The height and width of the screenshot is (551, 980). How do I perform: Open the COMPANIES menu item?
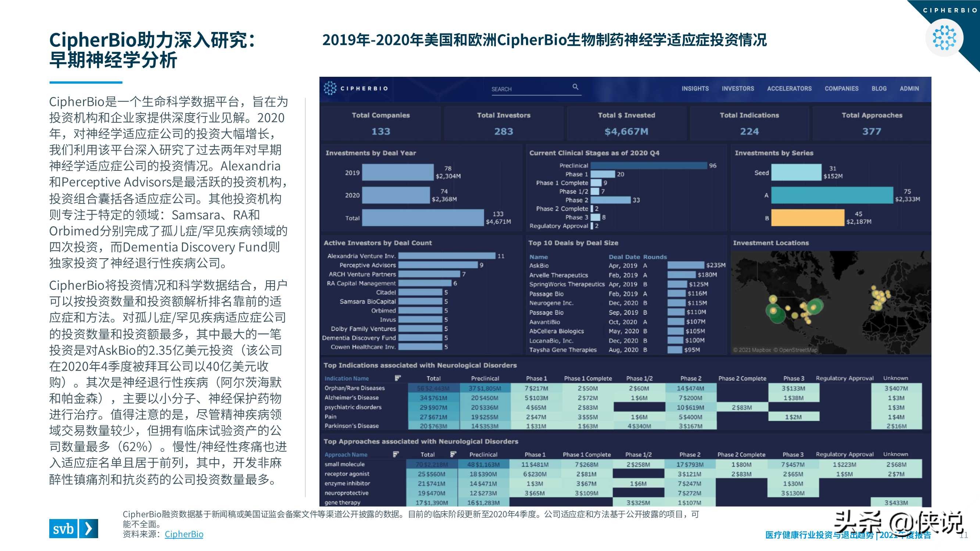841,89
